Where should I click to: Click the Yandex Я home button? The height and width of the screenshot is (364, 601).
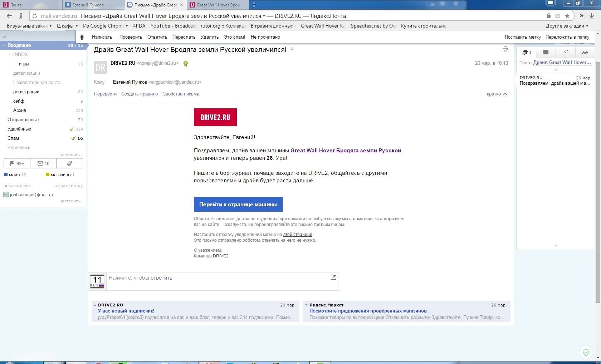coord(21,16)
